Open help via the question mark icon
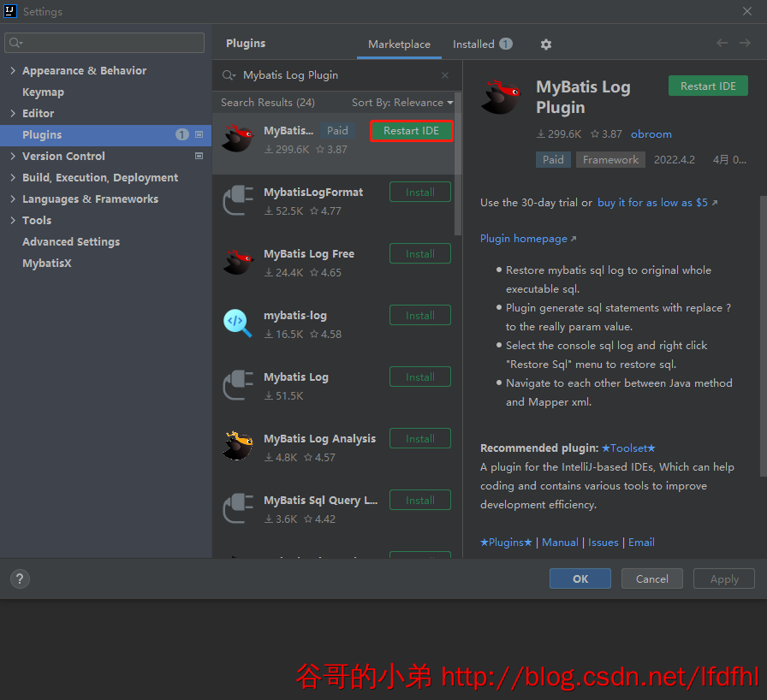The image size is (767, 700). [x=20, y=579]
